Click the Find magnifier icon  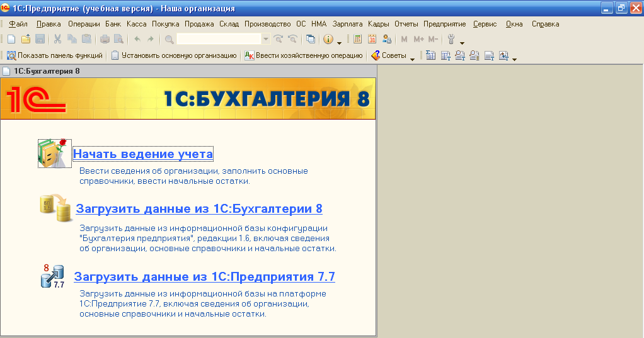coord(169,40)
